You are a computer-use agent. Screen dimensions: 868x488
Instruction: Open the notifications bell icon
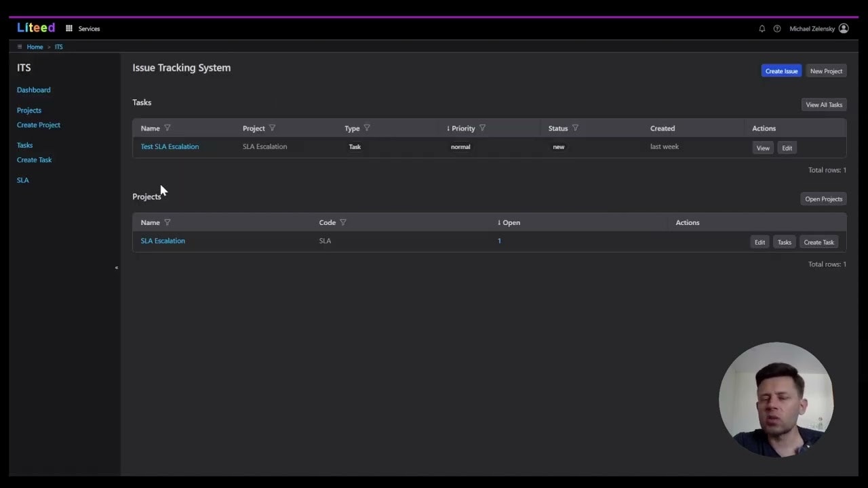tap(762, 28)
